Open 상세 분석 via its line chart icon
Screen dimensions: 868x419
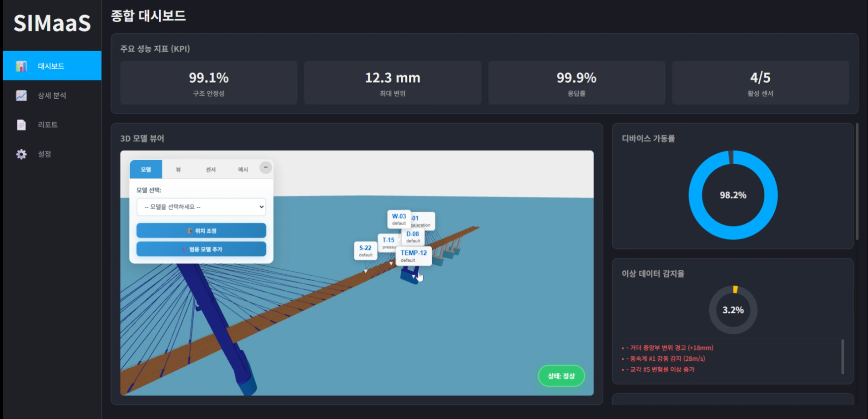point(21,96)
